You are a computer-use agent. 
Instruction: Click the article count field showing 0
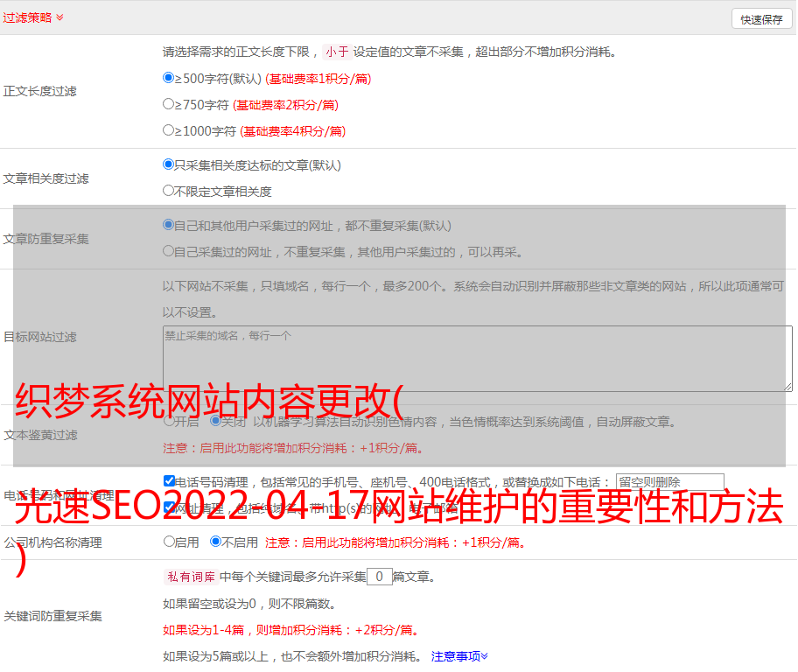380,577
